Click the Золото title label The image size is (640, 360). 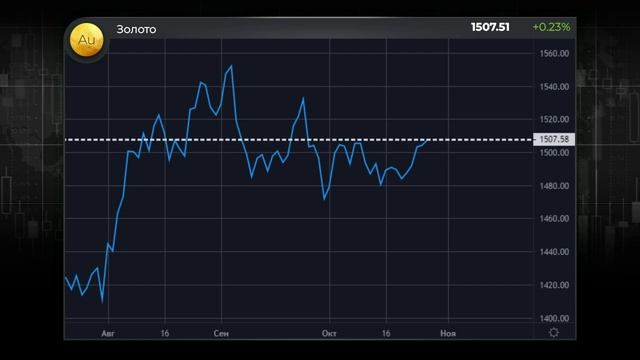point(136,29)
